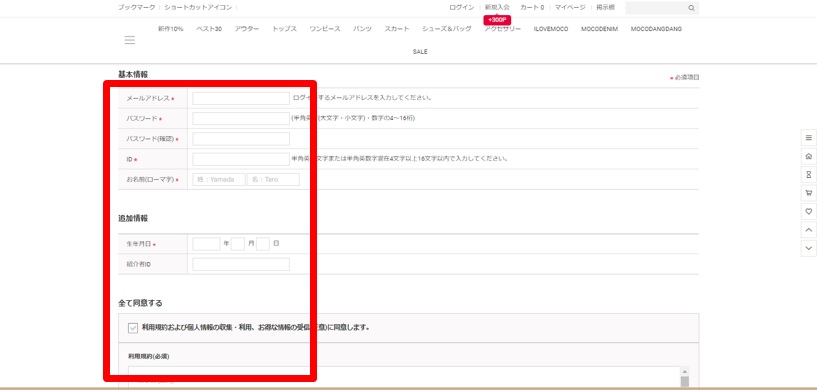Open cart icon in side panel
The width and height of the screenshot is (817, 390).
(x=808, y=193)
